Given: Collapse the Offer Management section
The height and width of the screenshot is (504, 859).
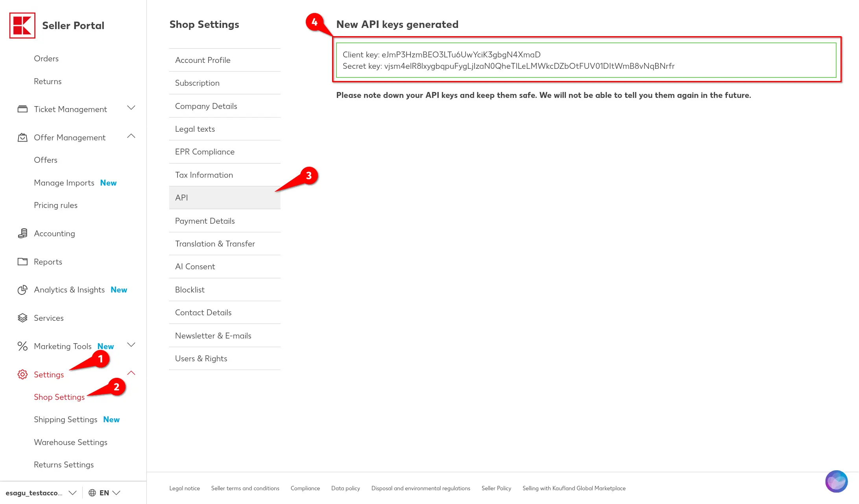Looking at the screenshot, I should (x=131, y=136).
